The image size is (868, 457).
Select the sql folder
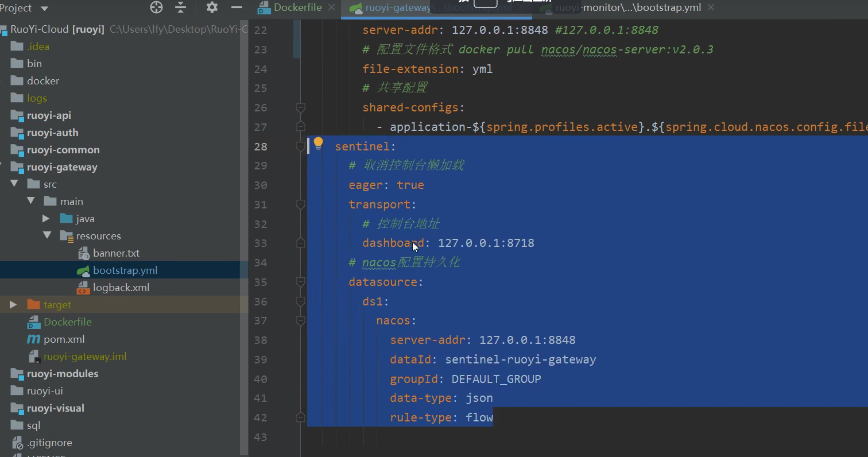pyautogui.click(x=33, y=425)
